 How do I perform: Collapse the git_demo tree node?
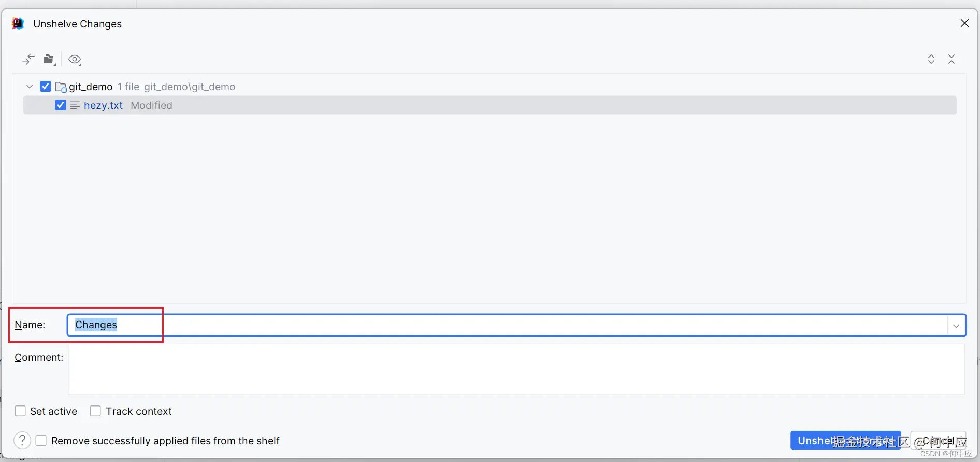pos(30,87)
